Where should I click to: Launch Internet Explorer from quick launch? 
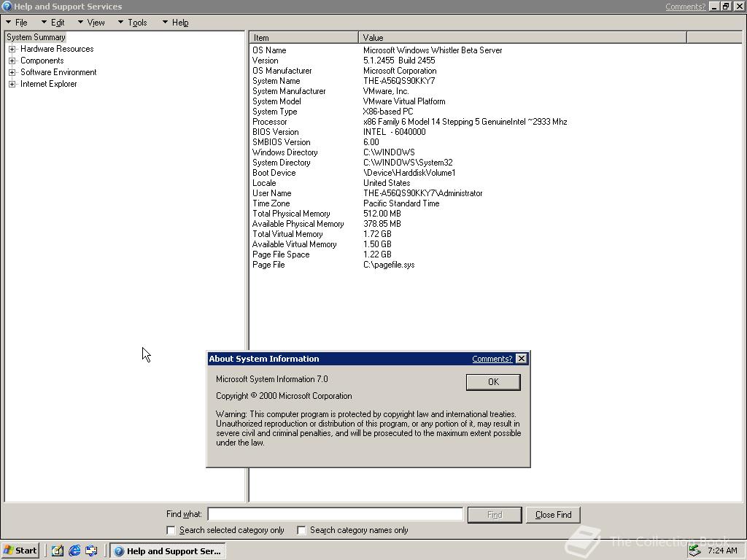click(x=74, y=551)
